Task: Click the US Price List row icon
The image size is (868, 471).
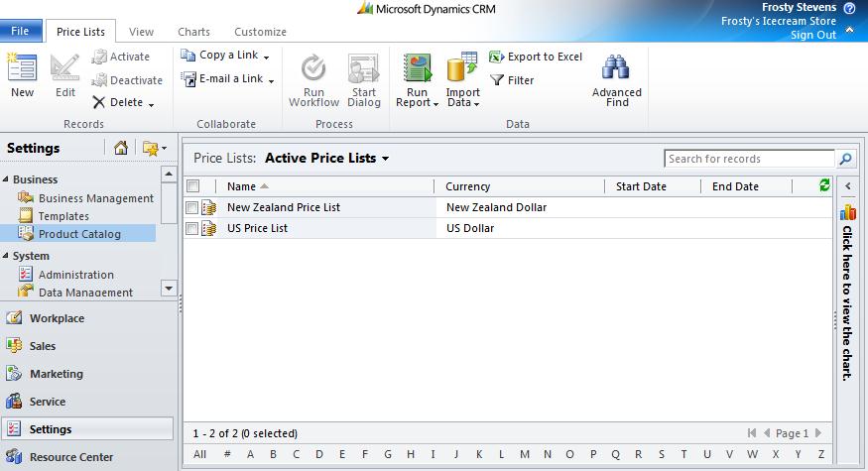Action: click(x=208, y=228)
